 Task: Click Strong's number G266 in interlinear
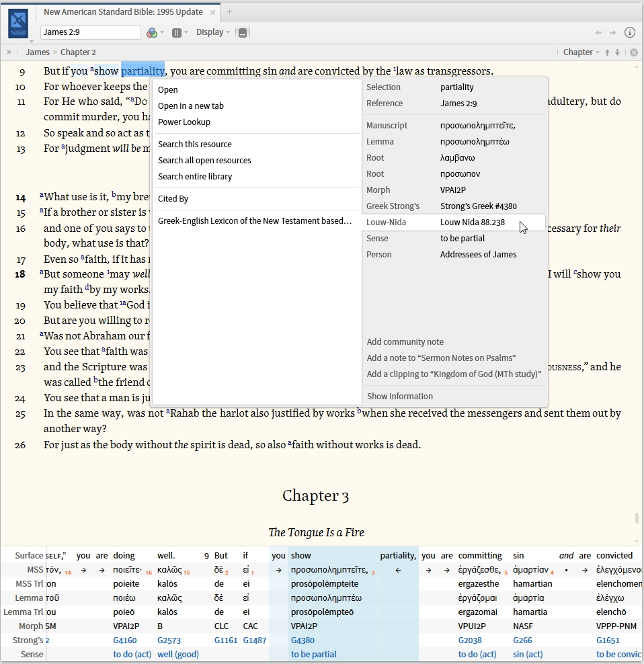pos(522,640)
